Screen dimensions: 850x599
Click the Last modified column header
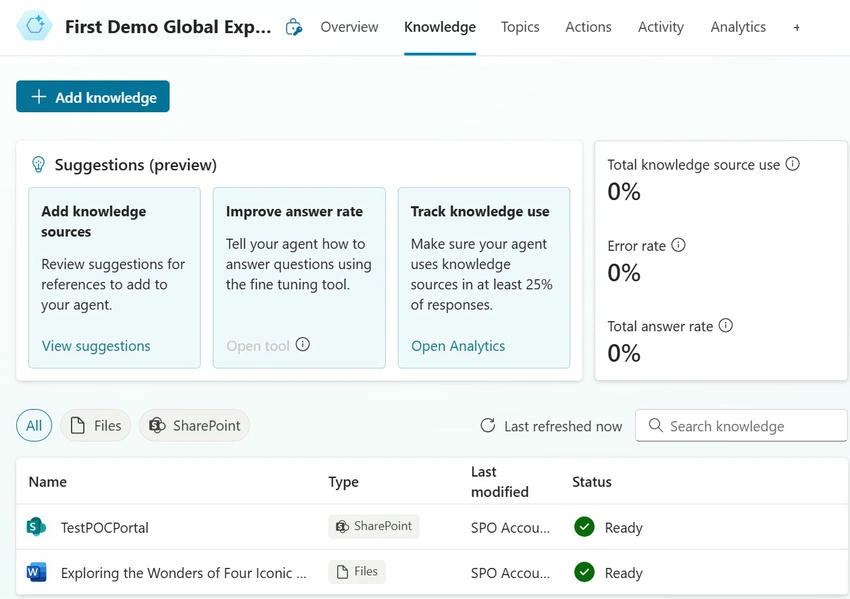tap(500, 482)
